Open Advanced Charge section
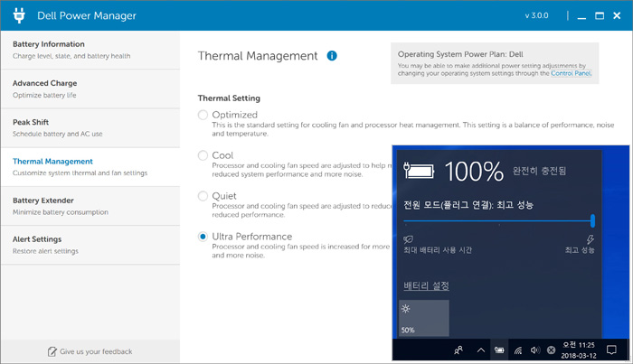 (x=90, y=89)
